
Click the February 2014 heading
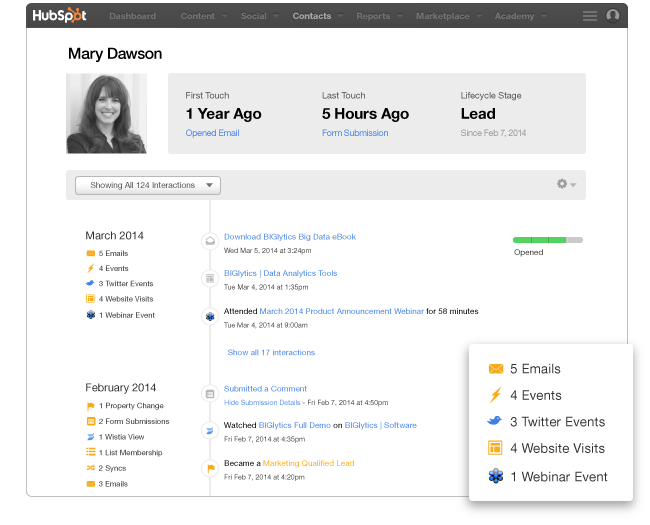[x=121, y=387]
